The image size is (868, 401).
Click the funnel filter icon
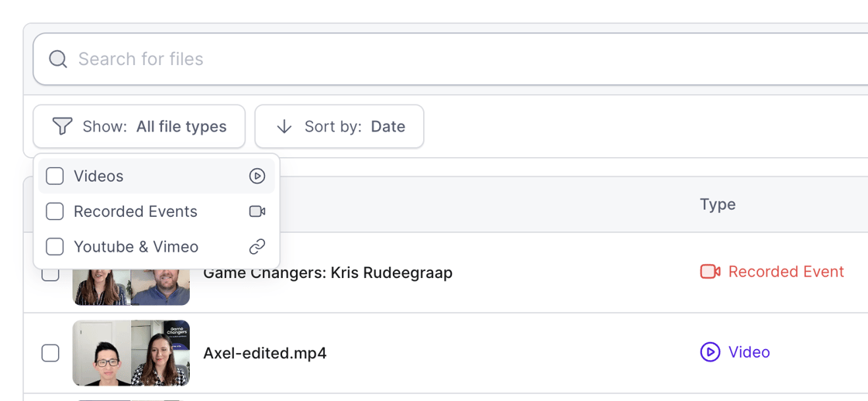click(x=62, y=126)
